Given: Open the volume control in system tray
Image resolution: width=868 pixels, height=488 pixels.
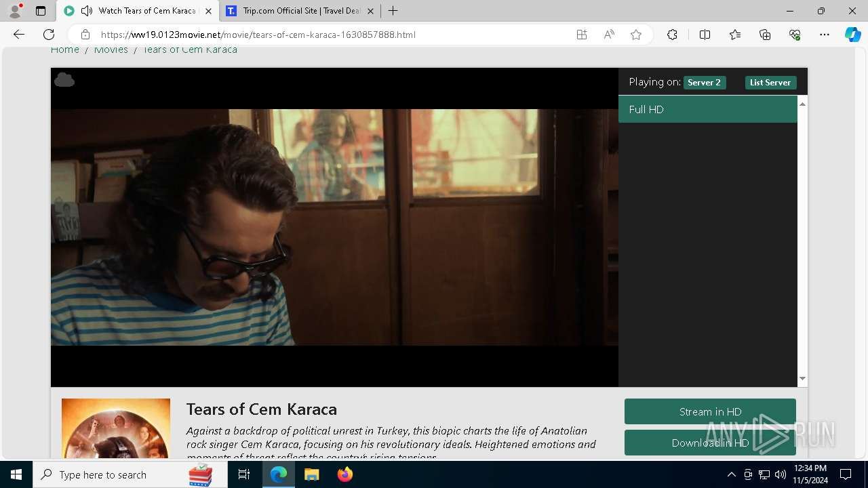Looking at the screenshot, I should pyautogui.click(x=781, y=474).
